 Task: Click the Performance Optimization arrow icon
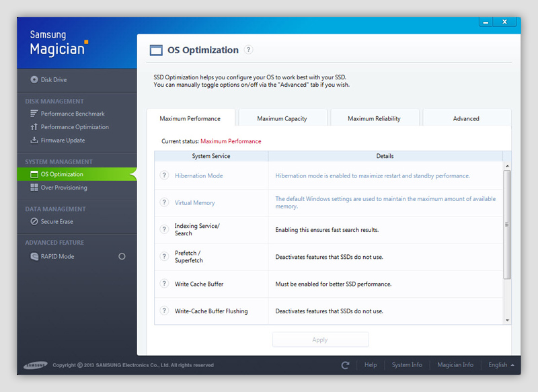34,127
